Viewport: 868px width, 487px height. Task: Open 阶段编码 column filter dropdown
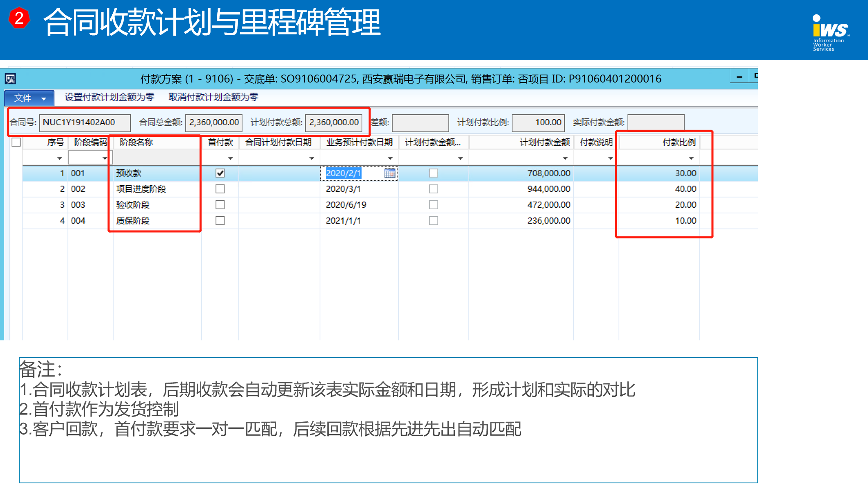(105, 158)
